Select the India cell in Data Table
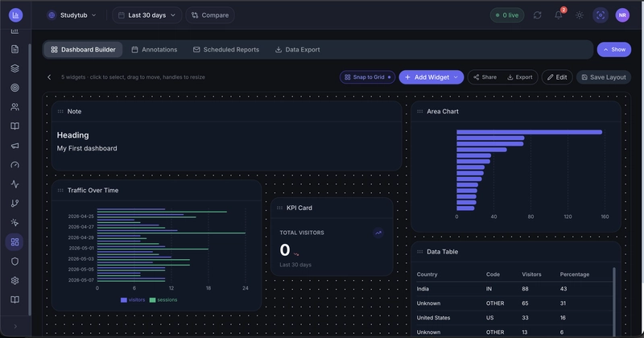This screenshot has width=644, height=338. pyautogui.click(x=423, y=289)
